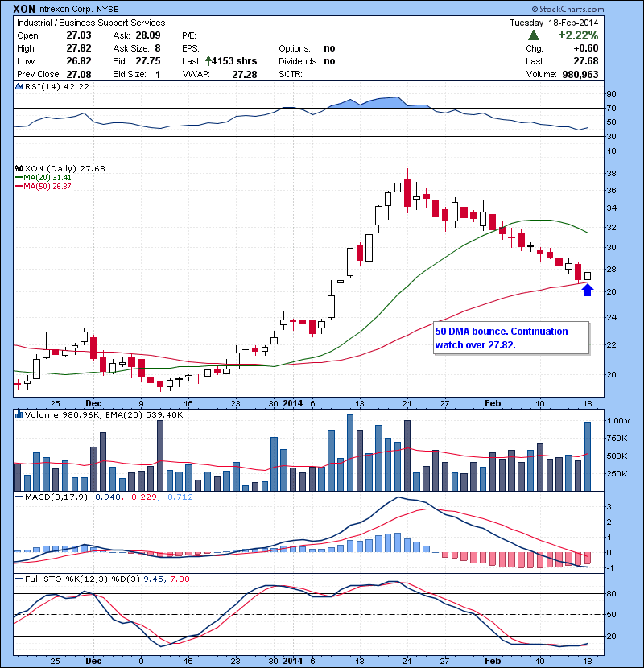Click the RSI(14) panel legend icon
Image resolution: width=644 pixels, height=668 pixels.
(19, 87)
